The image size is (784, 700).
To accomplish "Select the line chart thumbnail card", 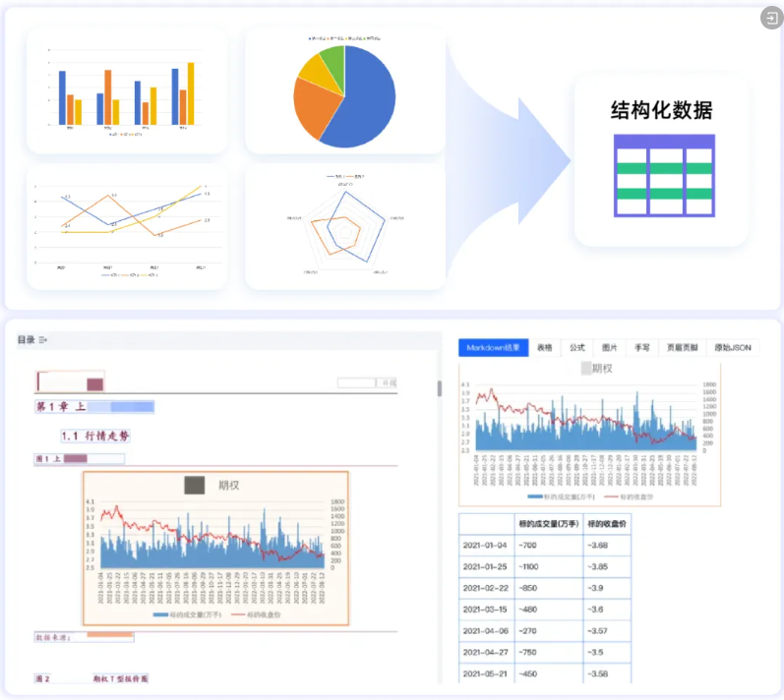I will [x=127, y=227].
